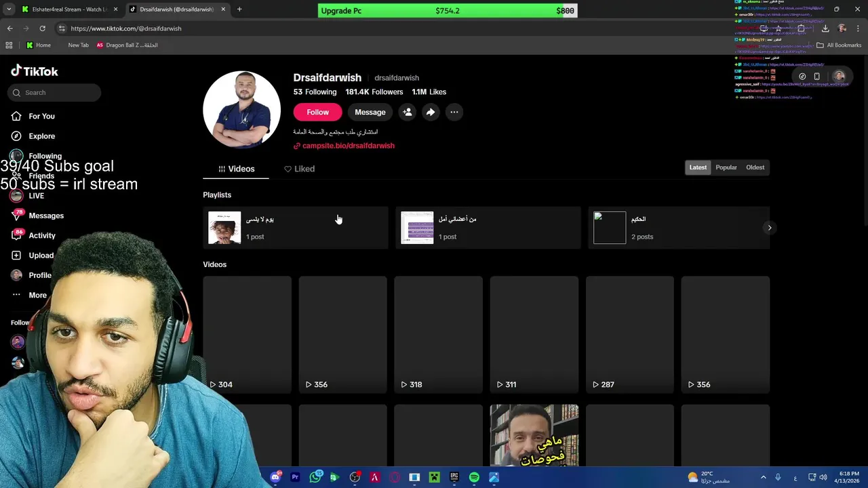Open the browser three-dot menu
The height and width of the screenshot is (488, 868).
[859, 28]
